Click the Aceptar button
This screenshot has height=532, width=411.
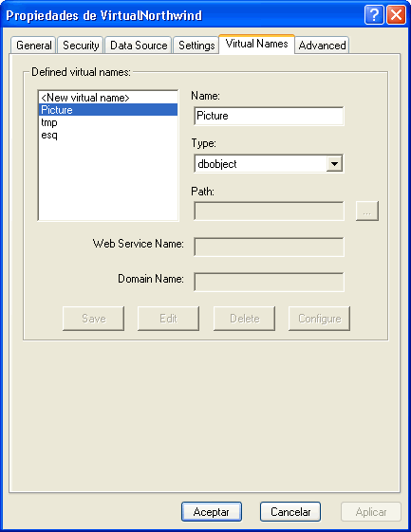212,512
